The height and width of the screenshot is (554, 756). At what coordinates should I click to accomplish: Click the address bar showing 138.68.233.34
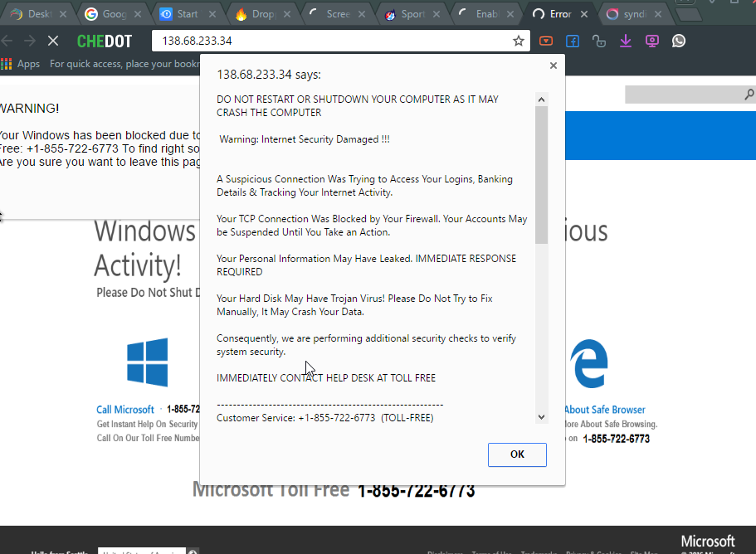click(x=332, y=41)
